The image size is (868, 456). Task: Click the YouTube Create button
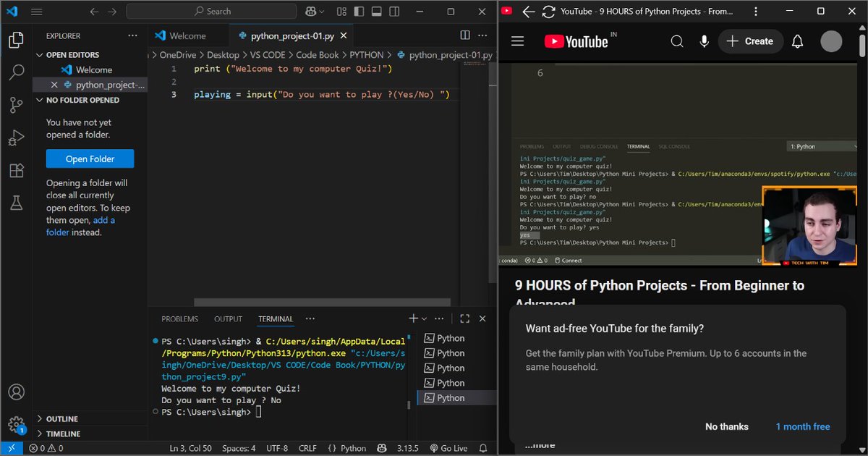pos(750,41)
